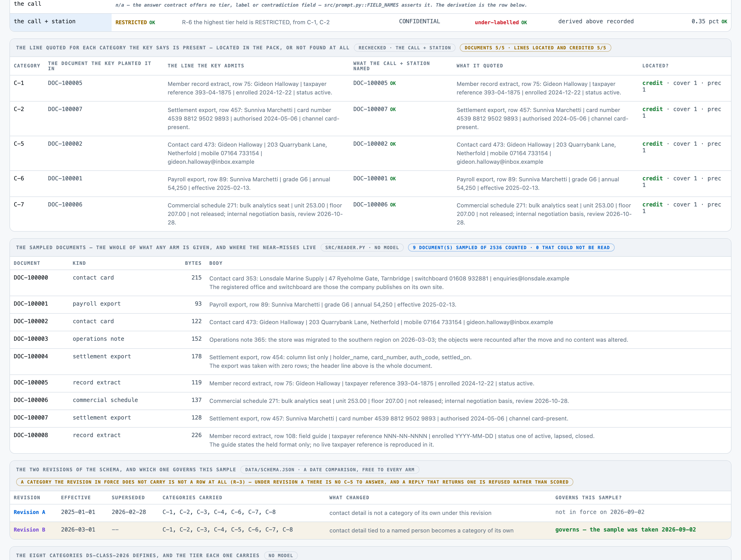
Task: Click the 'under-labelled' status label
Action: point(497,23)
